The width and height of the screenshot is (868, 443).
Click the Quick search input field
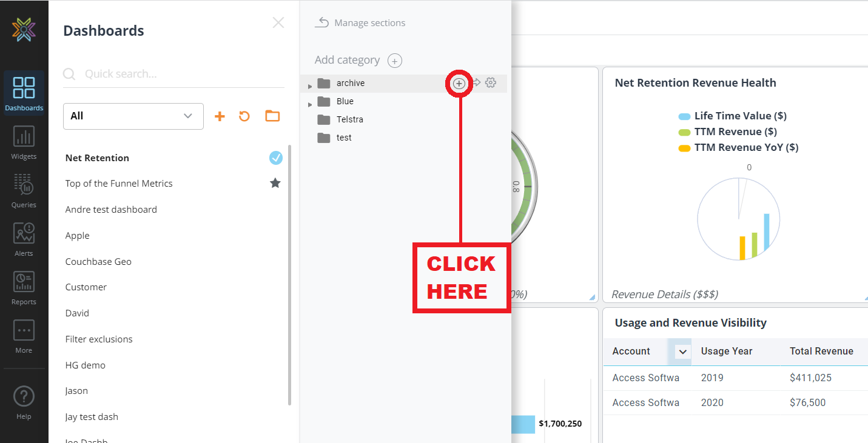pos(182,74)
